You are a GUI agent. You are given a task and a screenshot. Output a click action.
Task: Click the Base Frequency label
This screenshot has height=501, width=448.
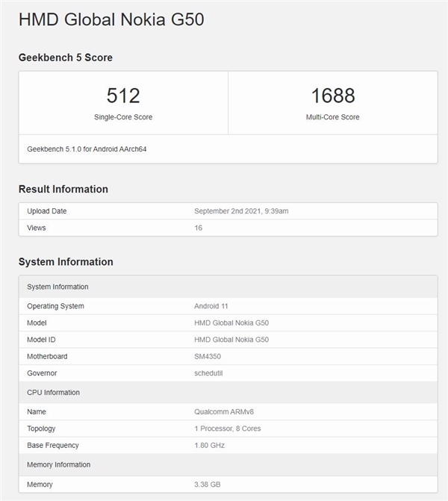[x=53, y=446]
